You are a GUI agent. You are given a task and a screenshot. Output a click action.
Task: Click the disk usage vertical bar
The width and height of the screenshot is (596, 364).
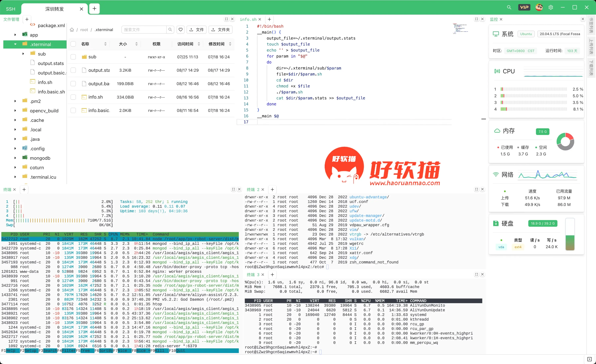point(570,234)
